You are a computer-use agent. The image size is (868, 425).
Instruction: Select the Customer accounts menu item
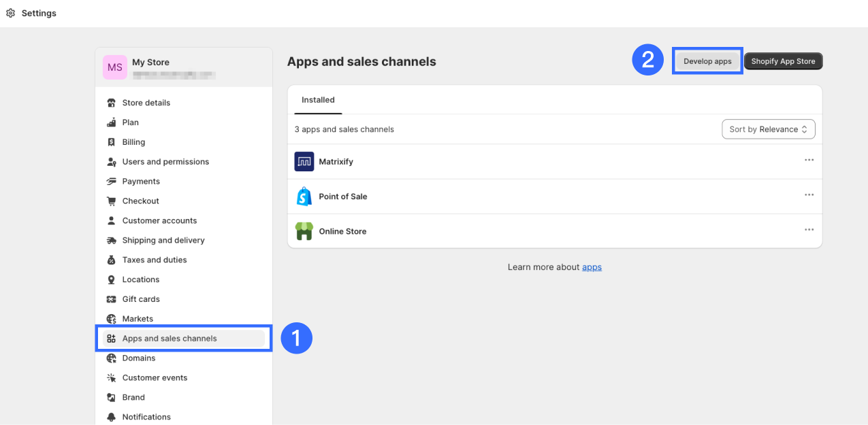pyautogui.click(x=159, y=221)
